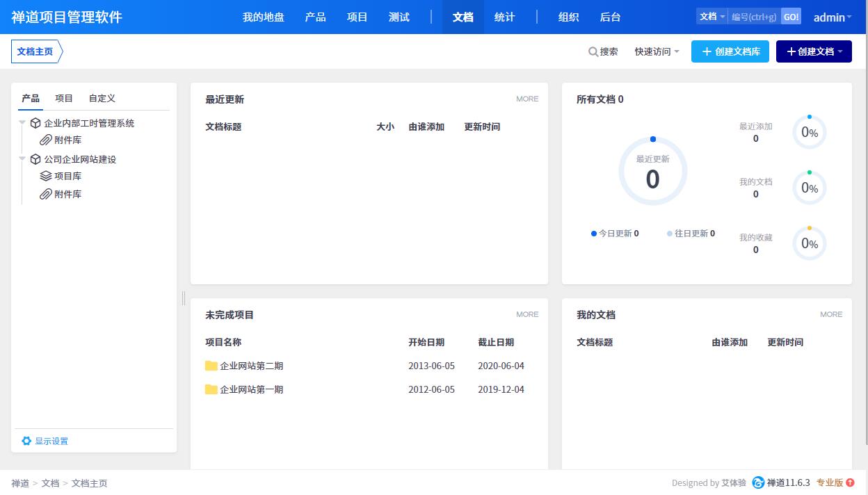
Task: Switch to the 产品 sidebar tab
Action: pyautogui.click(x=31, y=99)
